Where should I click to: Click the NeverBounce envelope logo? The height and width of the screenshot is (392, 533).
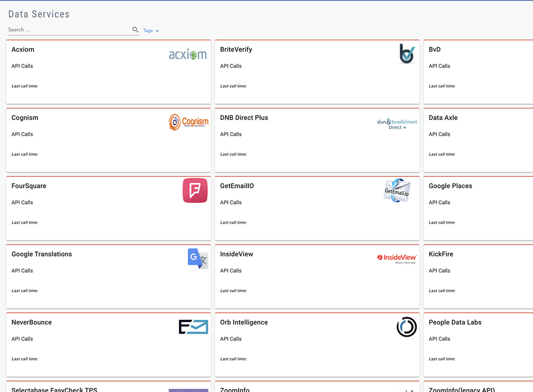194,327
